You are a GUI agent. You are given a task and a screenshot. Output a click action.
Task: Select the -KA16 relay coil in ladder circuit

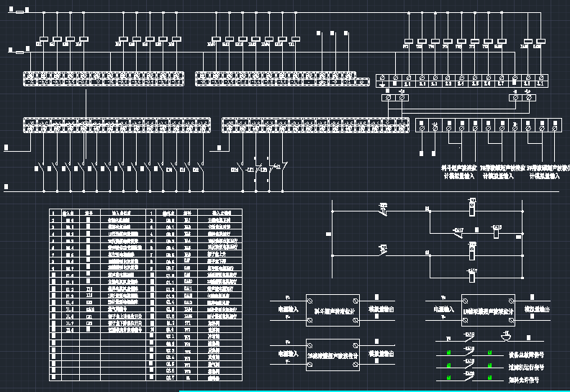496,232
